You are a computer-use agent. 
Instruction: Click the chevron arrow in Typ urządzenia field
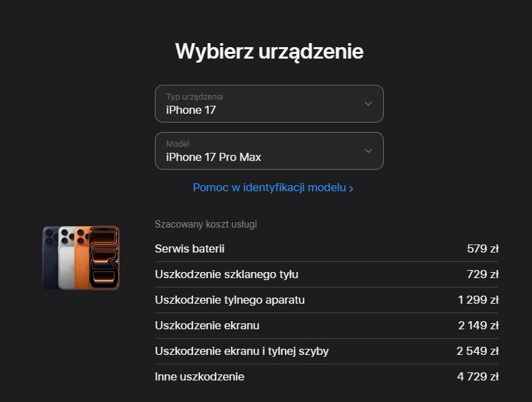coord(368,104)
